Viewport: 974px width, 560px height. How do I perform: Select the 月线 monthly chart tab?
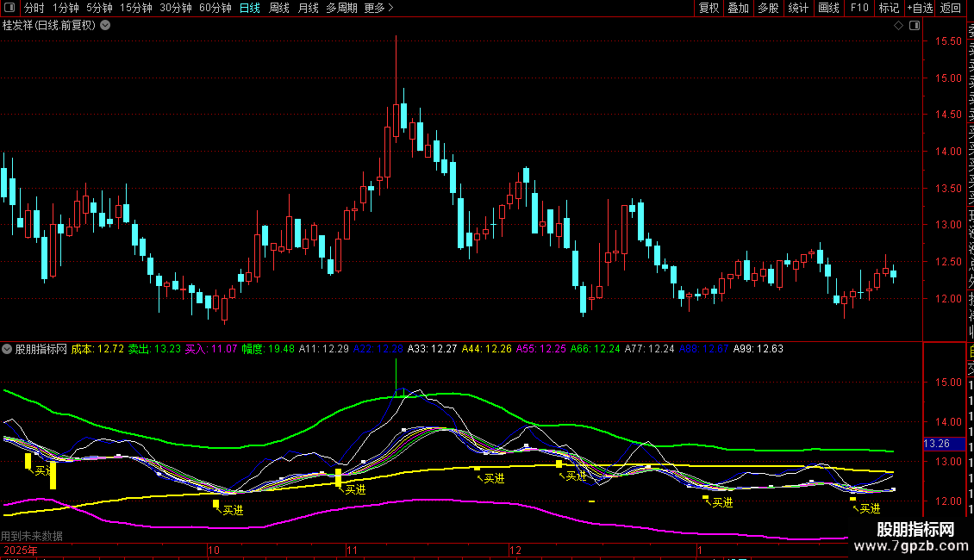308,8
